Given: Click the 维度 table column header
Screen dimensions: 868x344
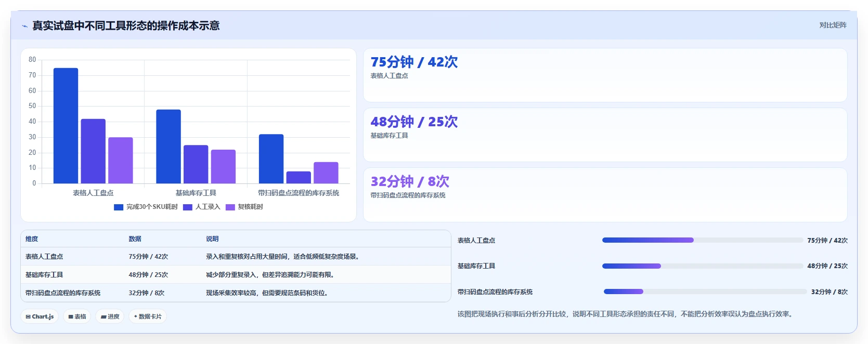Looking at the screenshot, I should coord(32,239).
